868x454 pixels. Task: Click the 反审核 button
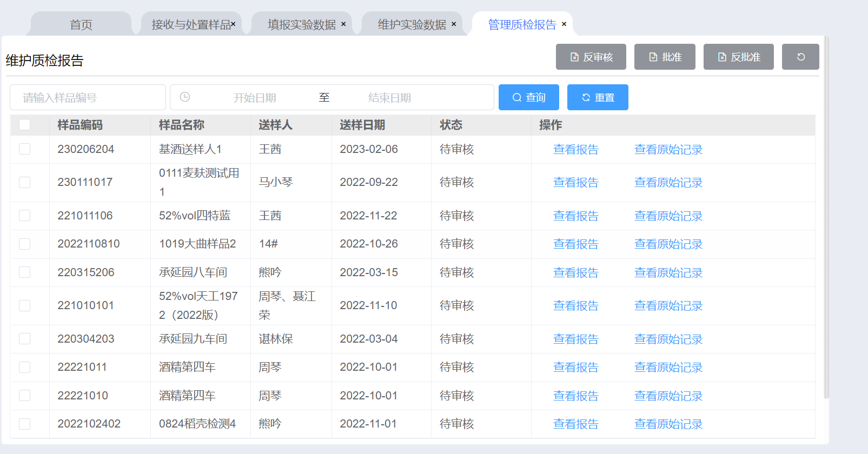click(x=591, y=57)
